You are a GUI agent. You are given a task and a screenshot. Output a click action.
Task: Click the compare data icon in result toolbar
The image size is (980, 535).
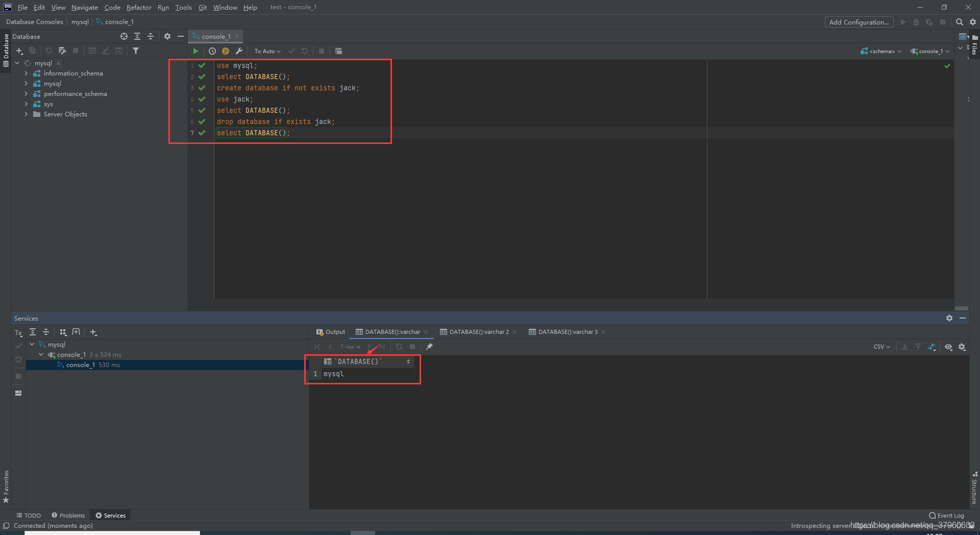(932, 347)
